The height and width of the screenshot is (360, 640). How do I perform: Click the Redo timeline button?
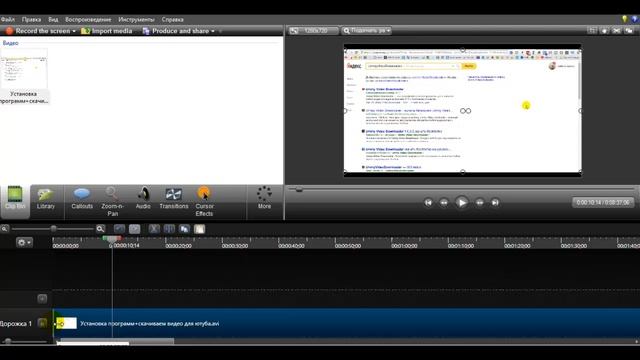pos(135,229)
